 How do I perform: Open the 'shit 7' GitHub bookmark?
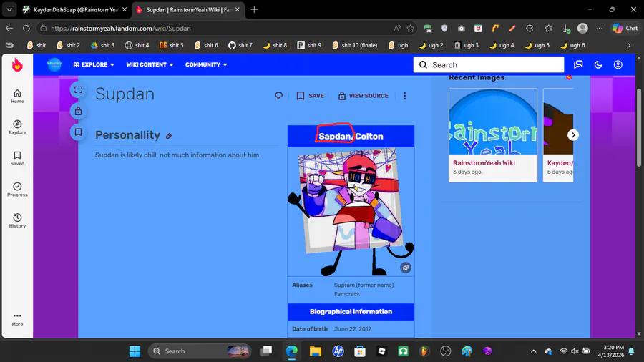click(240, 45)
